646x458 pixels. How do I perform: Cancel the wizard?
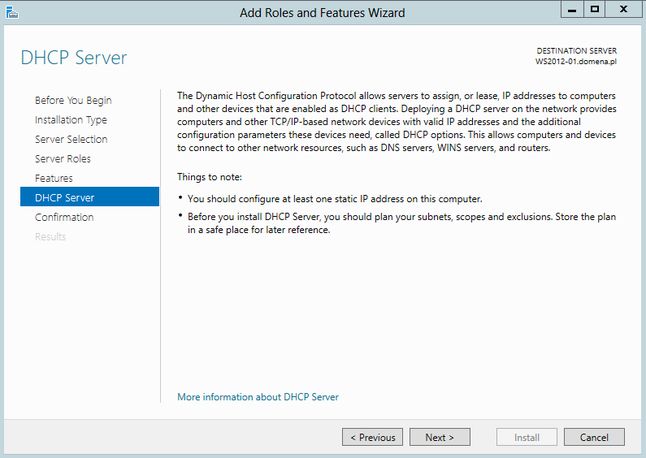594,437
